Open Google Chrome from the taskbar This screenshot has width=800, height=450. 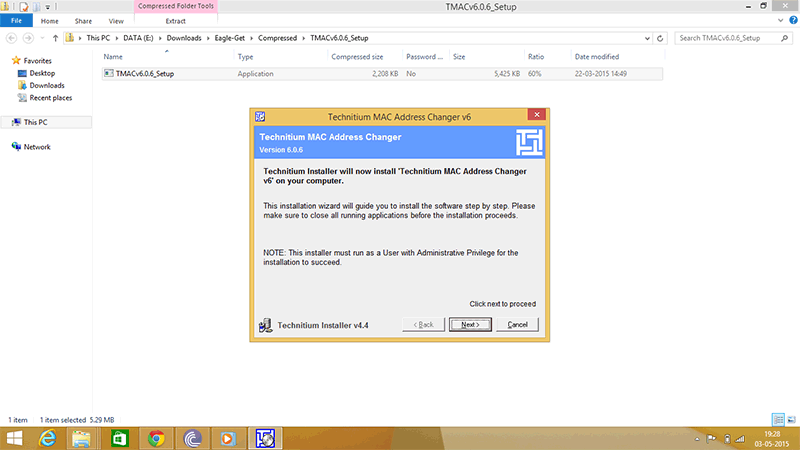[155, 438]
